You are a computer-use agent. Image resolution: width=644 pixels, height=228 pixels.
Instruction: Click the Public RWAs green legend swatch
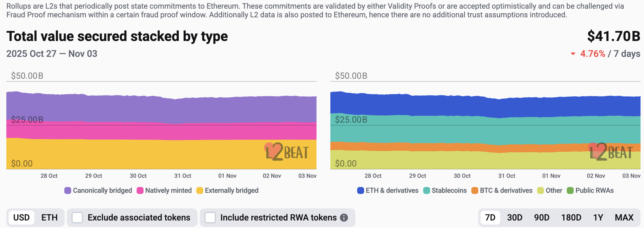point(570,190)
